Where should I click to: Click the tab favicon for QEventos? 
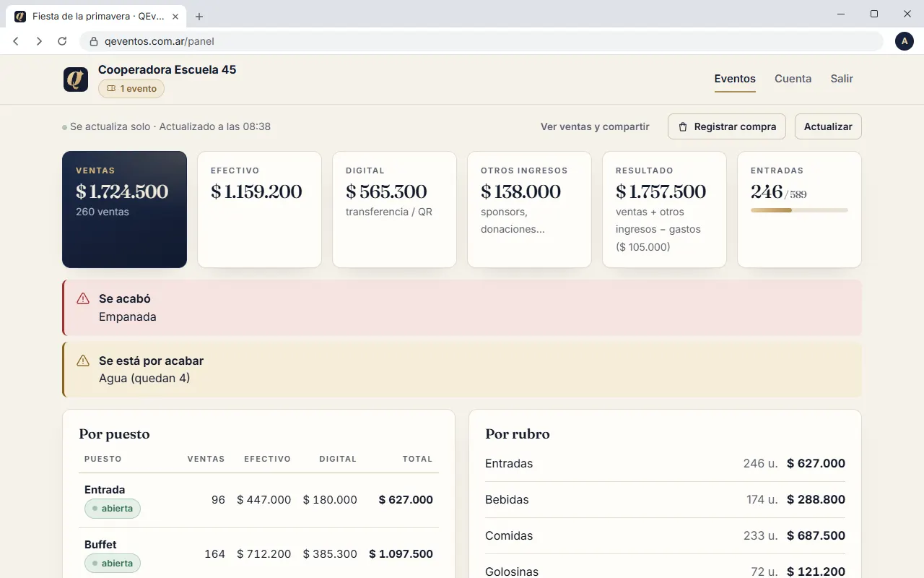pos(20,16)
